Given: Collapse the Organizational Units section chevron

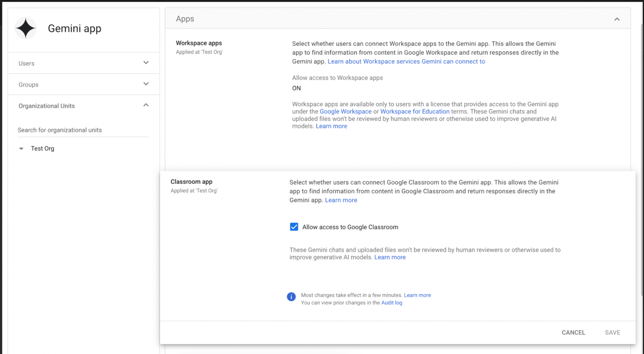Looking at the screenshot, I should (146, 105).
